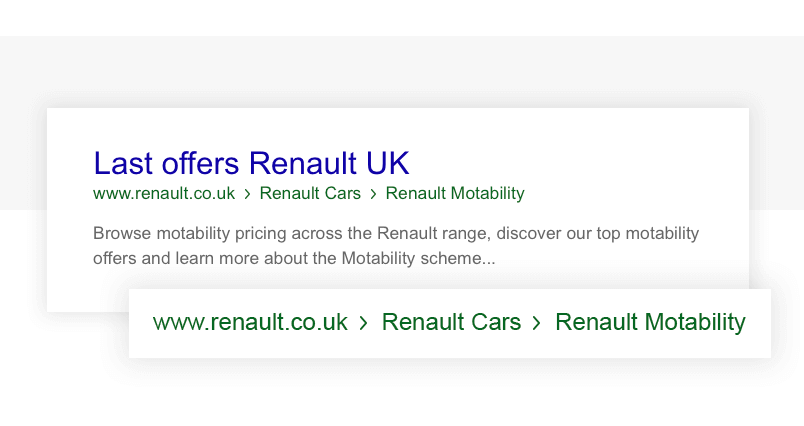Open the "Last offers Renault UK" result title
Image resolution: width=804 pixels, height=426 pixels.
click(x=251, y=164)
